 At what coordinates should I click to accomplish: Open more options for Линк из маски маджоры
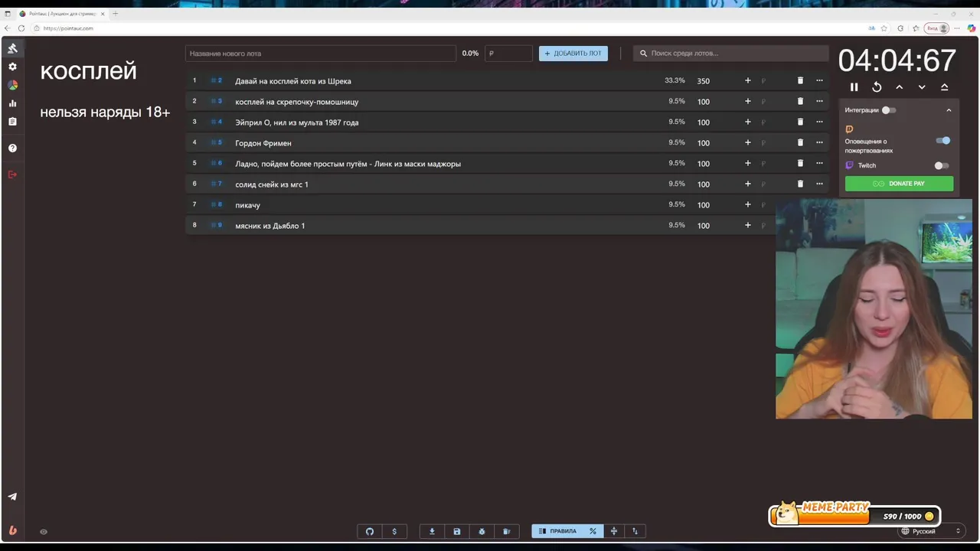(819, 163)
